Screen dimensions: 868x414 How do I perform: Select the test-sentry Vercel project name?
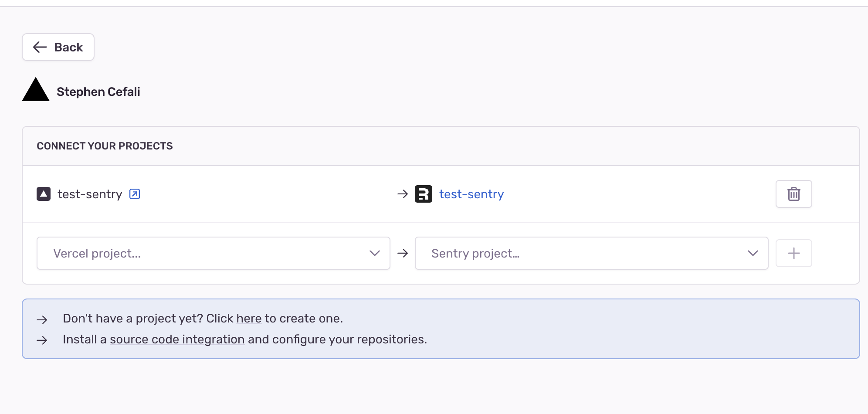(90, 194)
